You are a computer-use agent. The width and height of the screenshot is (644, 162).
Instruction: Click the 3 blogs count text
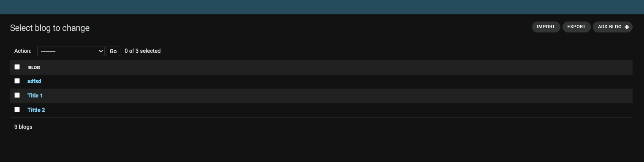click(23, 127)
